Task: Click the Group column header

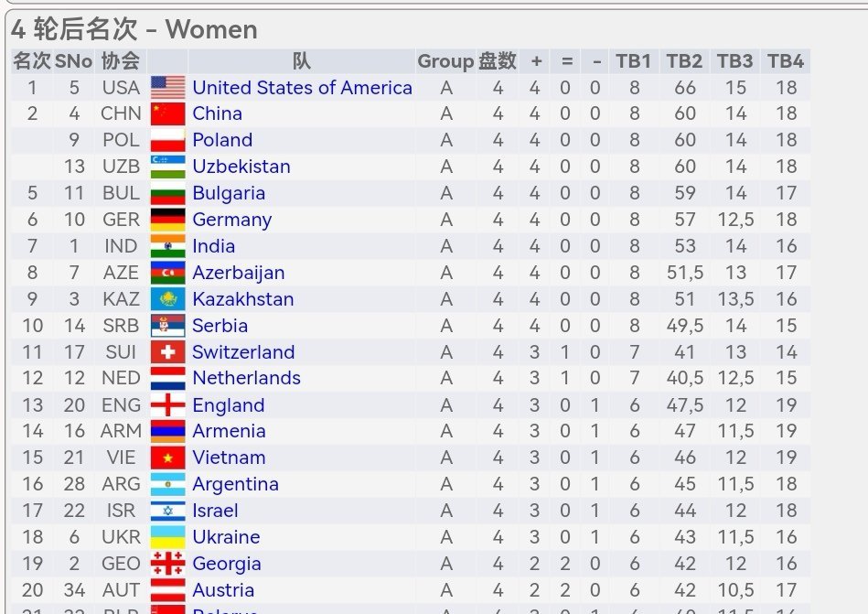Action: tap(445, 61)
